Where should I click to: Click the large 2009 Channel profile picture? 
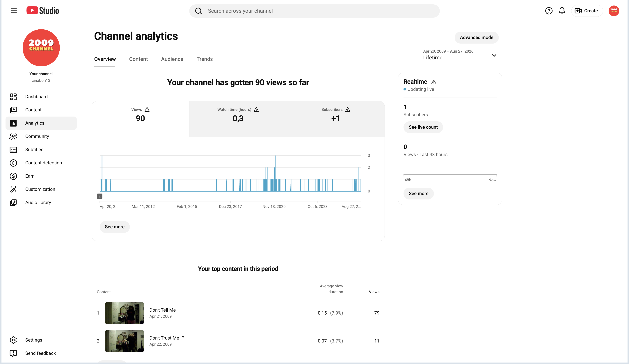click(41, 48)
